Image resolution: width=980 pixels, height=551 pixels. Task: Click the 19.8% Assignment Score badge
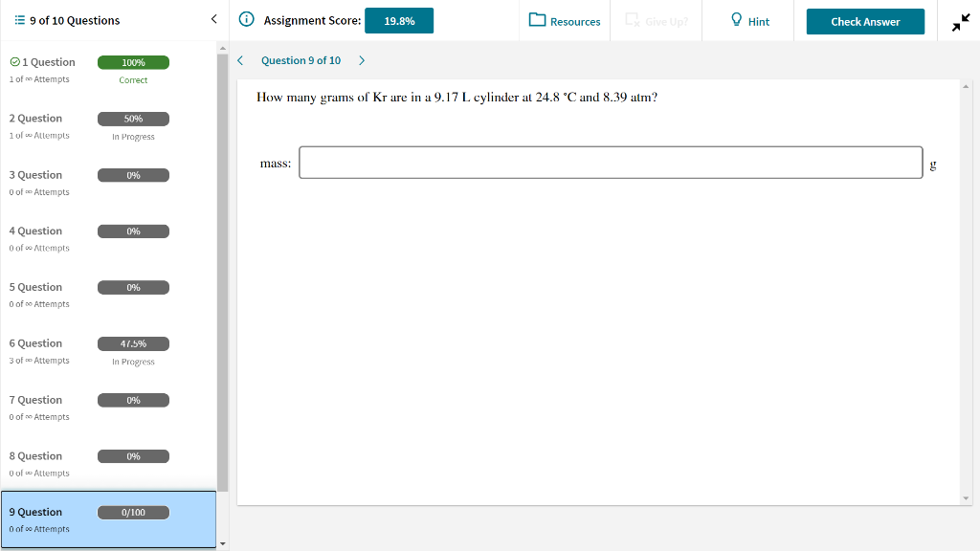click(399, 19)
